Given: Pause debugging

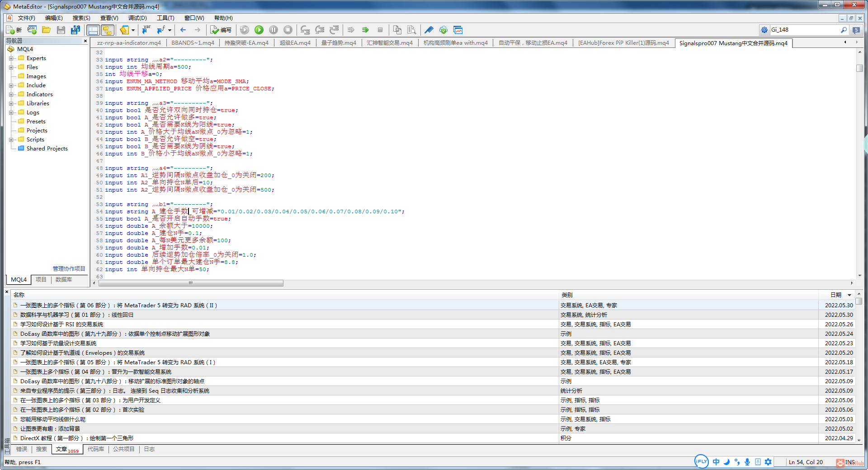Looking at the screenshot, I should pos(274,30).
